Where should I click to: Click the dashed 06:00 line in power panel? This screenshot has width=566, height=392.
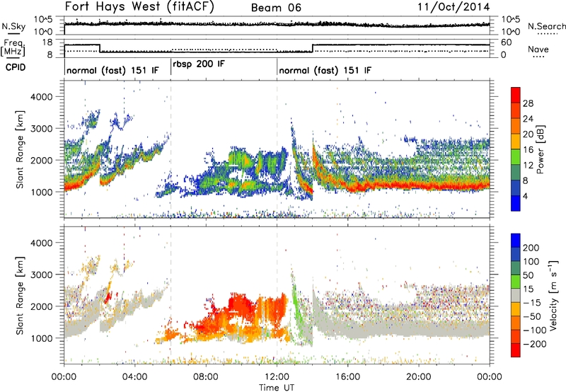coord(171,149)
